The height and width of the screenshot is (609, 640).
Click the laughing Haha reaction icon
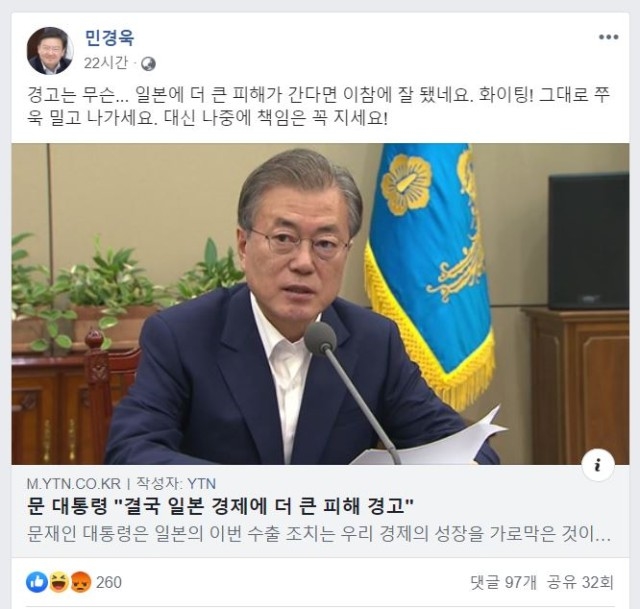(59, 582)
